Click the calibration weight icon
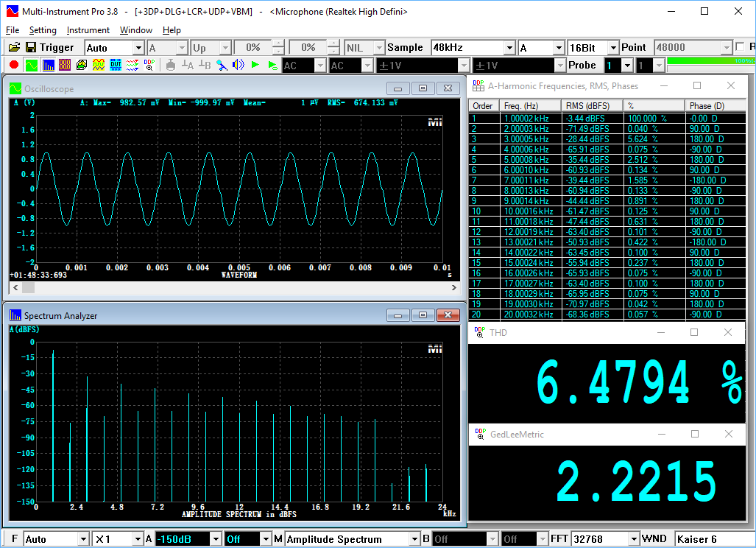Viewport: 756px width, 548px height. point(171,65)
